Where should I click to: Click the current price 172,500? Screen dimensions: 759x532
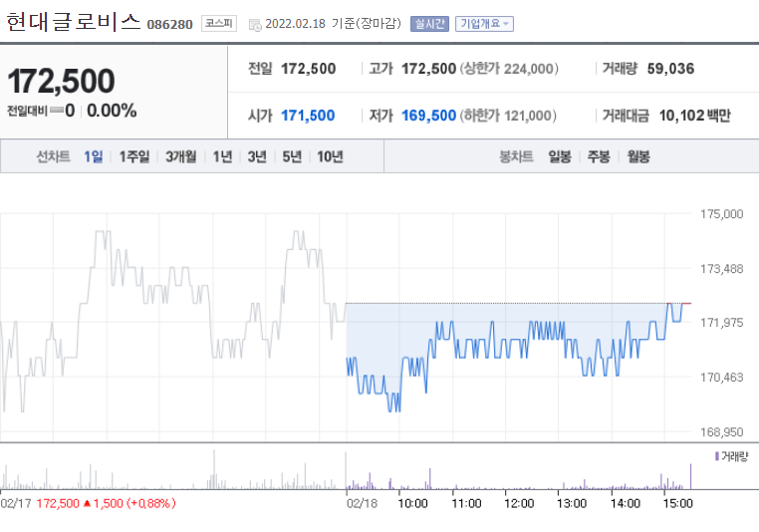(62, 81)
